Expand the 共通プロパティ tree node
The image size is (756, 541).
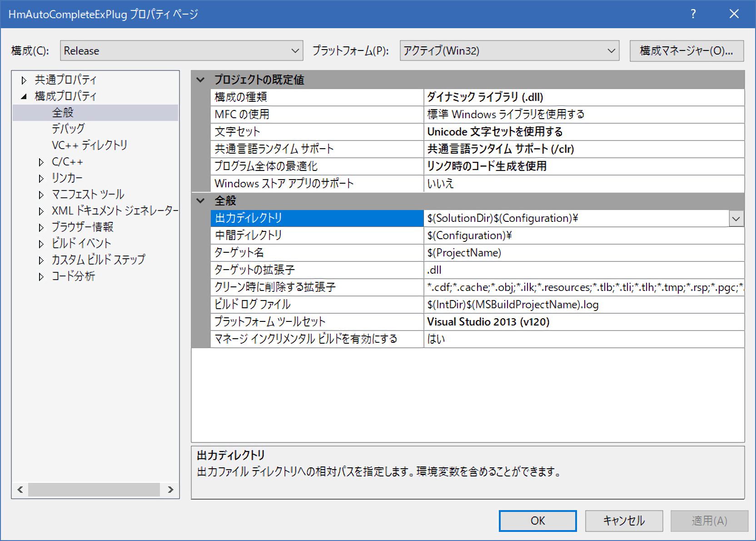point(24,80)
